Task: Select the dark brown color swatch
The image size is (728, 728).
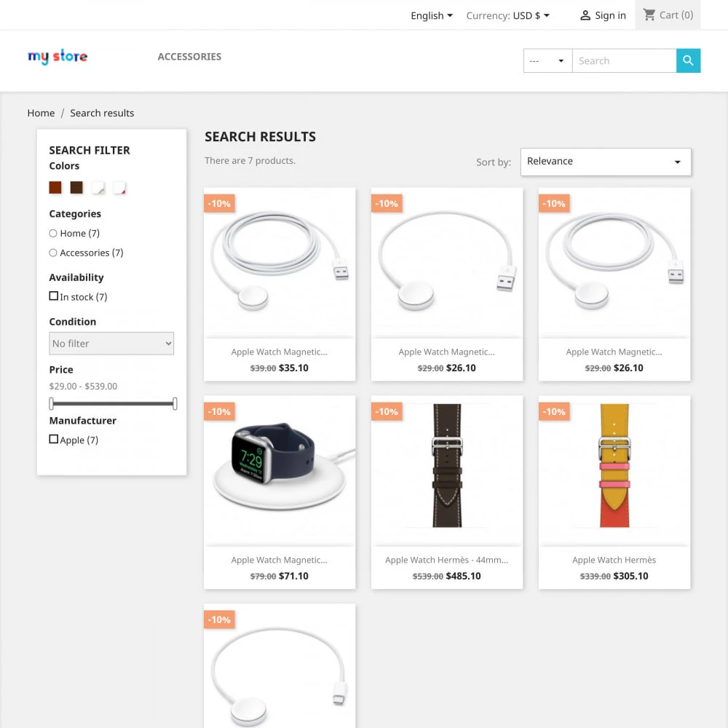Action: pyautogui.click(x=76, y=188)
